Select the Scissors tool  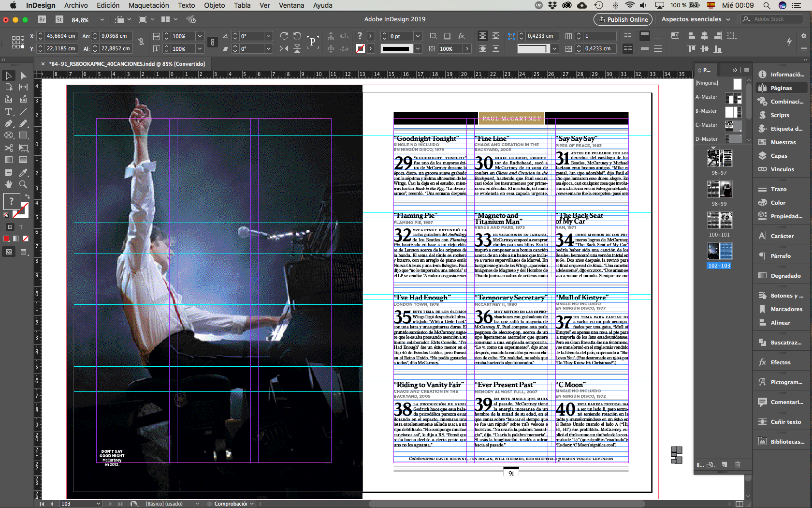click(9, 148)
